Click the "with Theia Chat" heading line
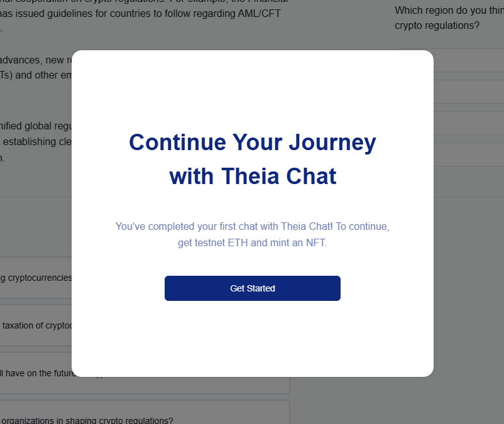Viewport: 504px width, 424px height. point(252,177)
